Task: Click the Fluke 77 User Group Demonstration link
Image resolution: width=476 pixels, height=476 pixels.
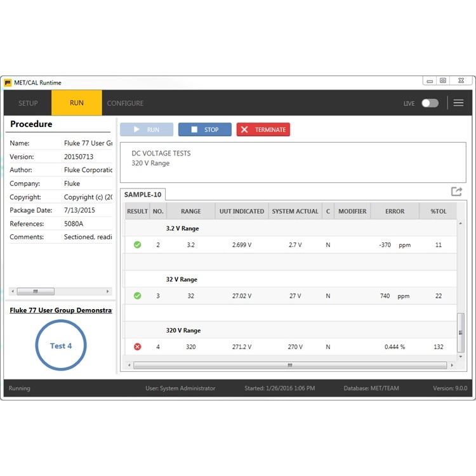Action: [x=61, y=310]
